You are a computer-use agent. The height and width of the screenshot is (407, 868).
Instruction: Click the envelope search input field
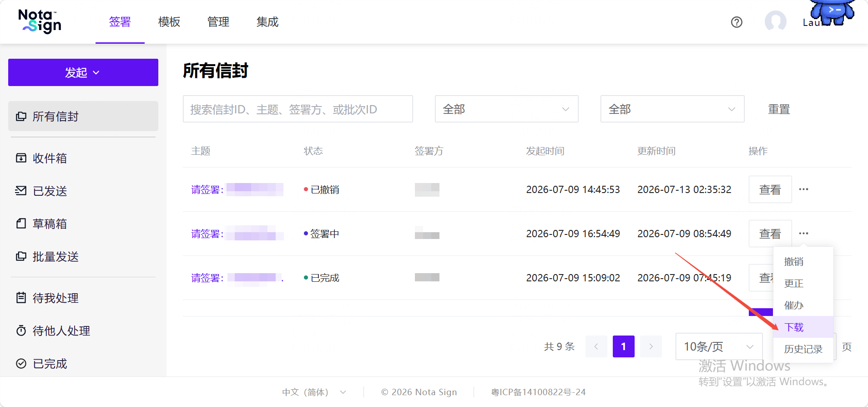click(x=298, y=109)
